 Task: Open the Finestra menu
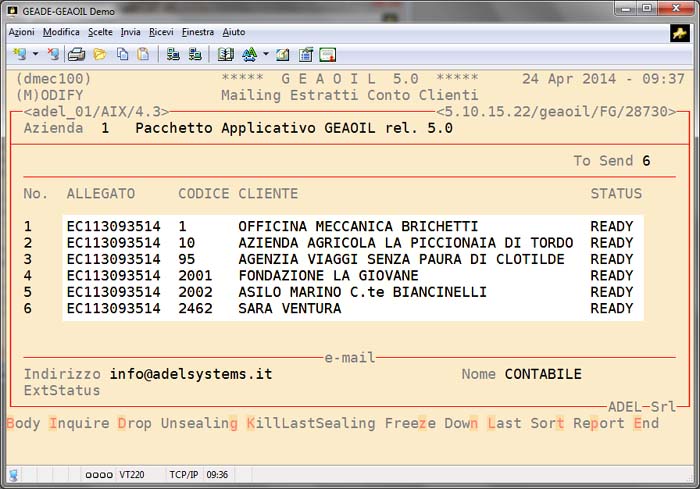(x=198, y=32)
